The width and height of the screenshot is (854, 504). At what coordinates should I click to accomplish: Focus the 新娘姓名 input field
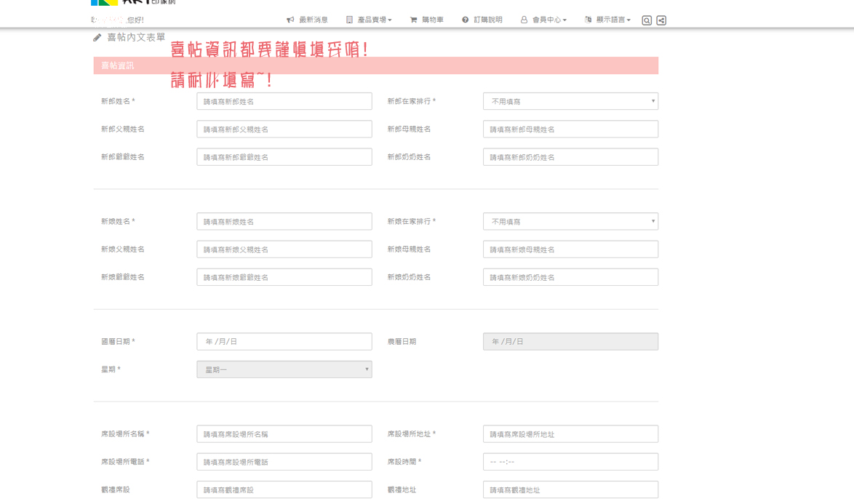(284, 222)
